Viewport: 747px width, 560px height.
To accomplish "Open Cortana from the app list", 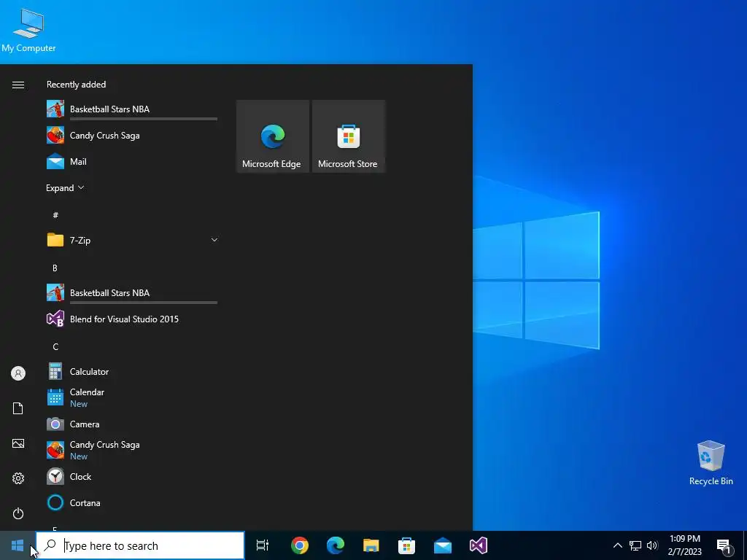I will tap(132, 503).
